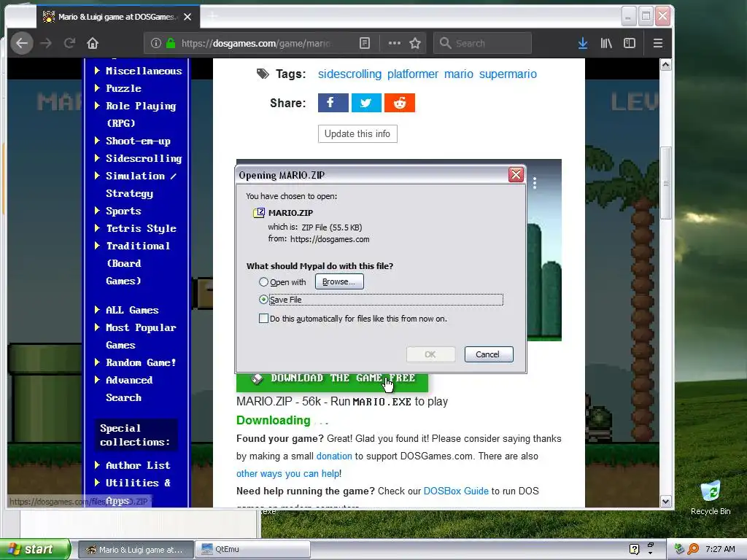Open other ways you can help link
747x560 pixels.
[287, 474]
